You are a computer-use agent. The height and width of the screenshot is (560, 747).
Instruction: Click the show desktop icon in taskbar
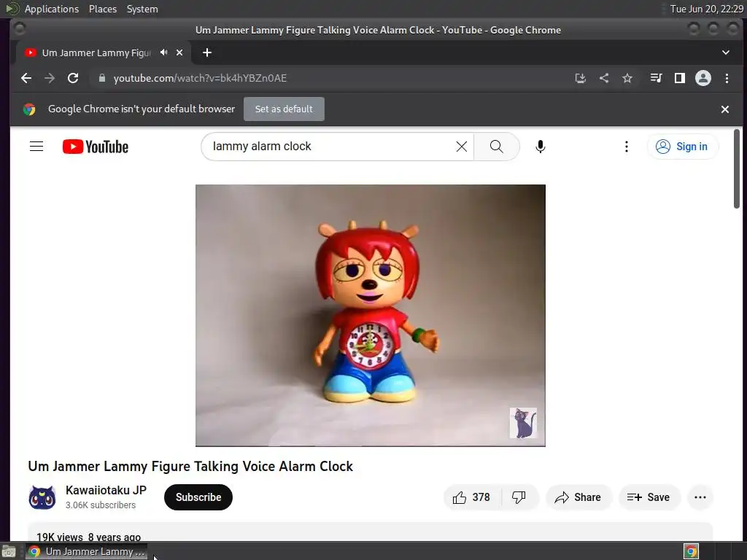tap(9, 552)
